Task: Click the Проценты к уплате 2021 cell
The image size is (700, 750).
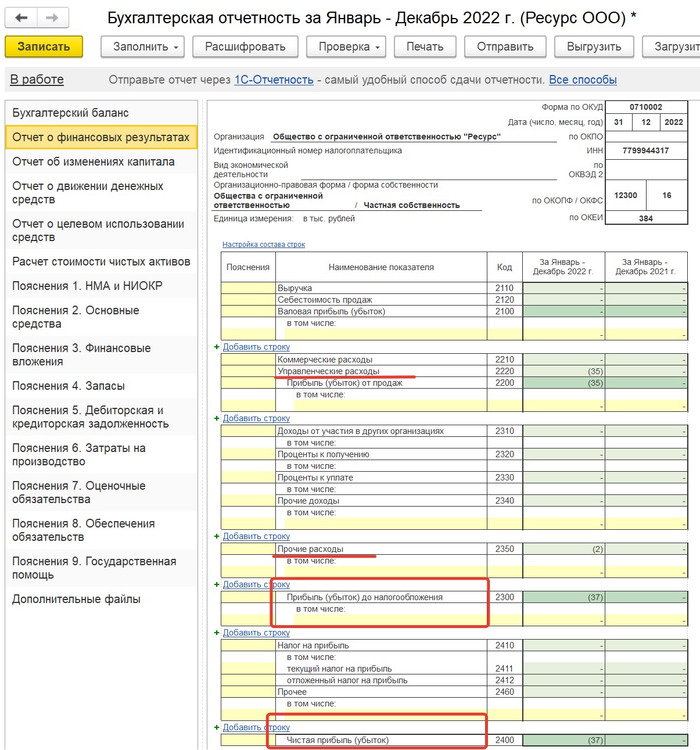Action: click(x=647, y=478)
